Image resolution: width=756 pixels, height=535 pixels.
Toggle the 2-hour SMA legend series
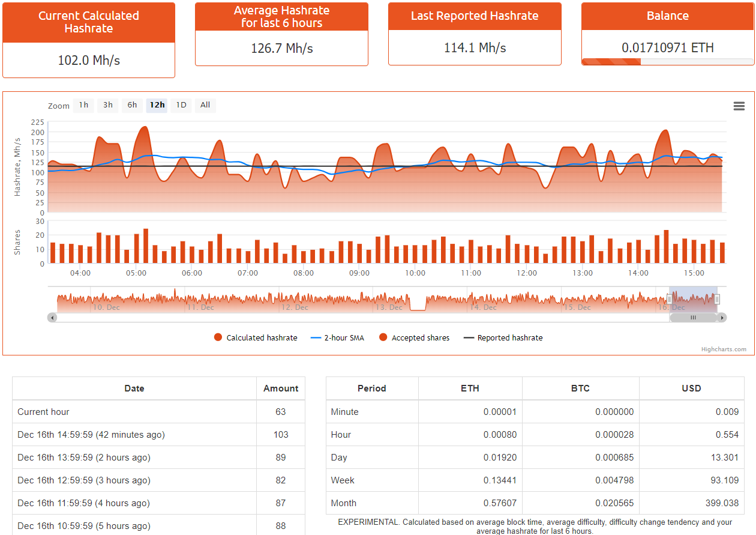coord(337,338)
